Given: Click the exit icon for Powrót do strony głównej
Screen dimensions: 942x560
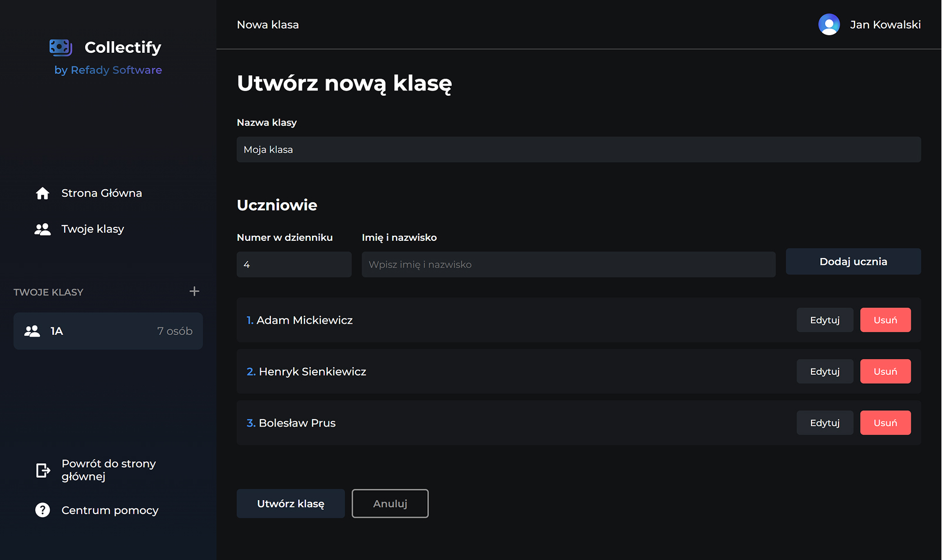Looking at the screenshot, I should click(43, 470).
